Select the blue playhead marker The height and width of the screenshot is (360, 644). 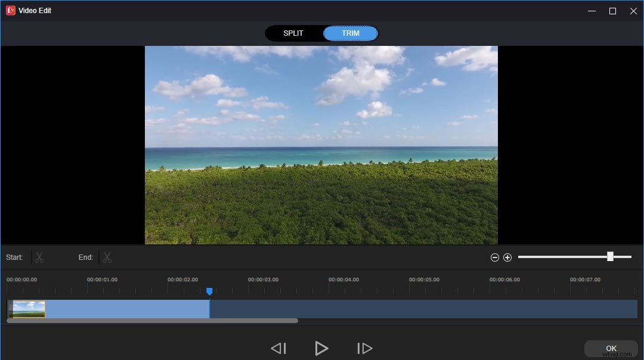coord(209,291)
